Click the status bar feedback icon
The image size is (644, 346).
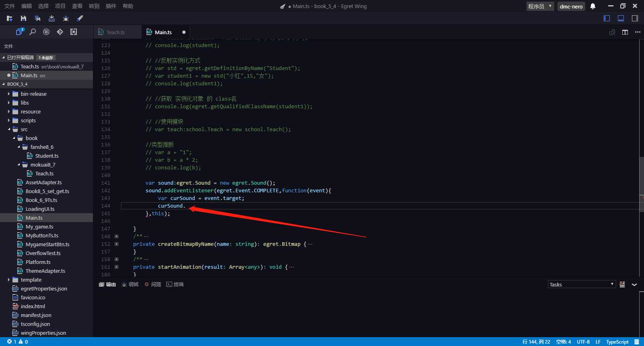(637, 342)
